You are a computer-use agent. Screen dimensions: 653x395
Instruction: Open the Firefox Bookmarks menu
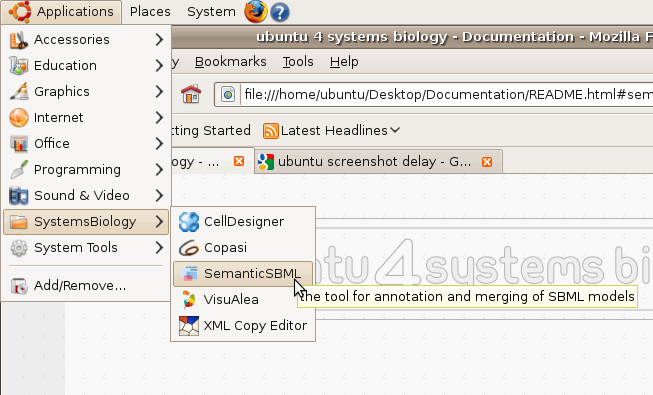pyautogui.click(x=231, y=62)
